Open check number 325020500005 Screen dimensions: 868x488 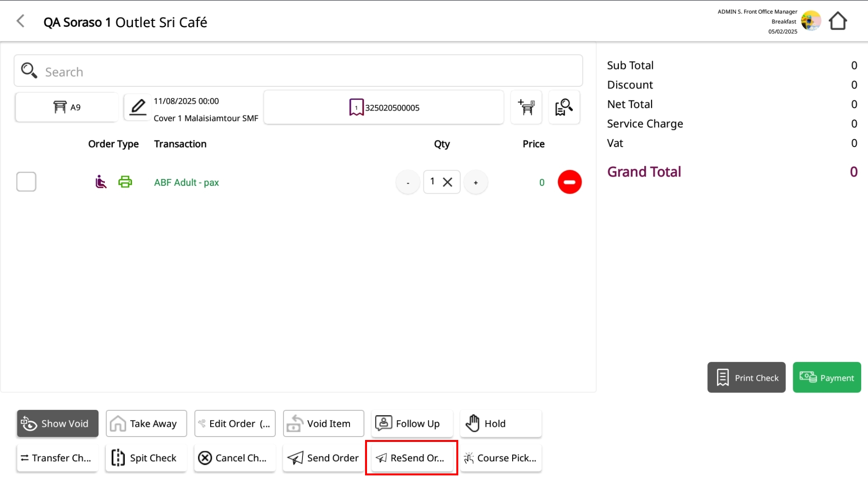click(x=384, y=108)
